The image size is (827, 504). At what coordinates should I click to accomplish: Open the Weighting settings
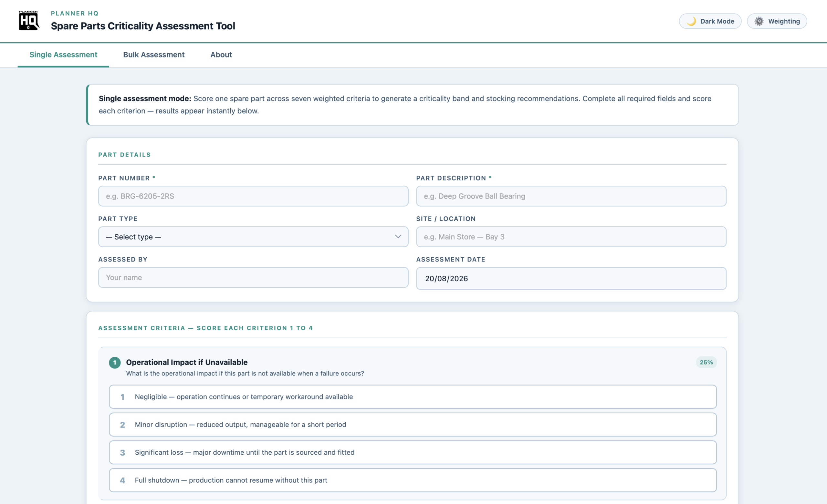777,21
